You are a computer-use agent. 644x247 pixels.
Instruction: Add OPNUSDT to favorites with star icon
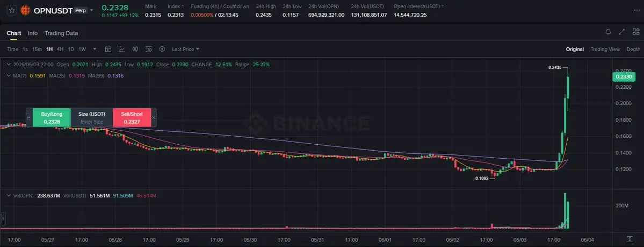[12, 10]
